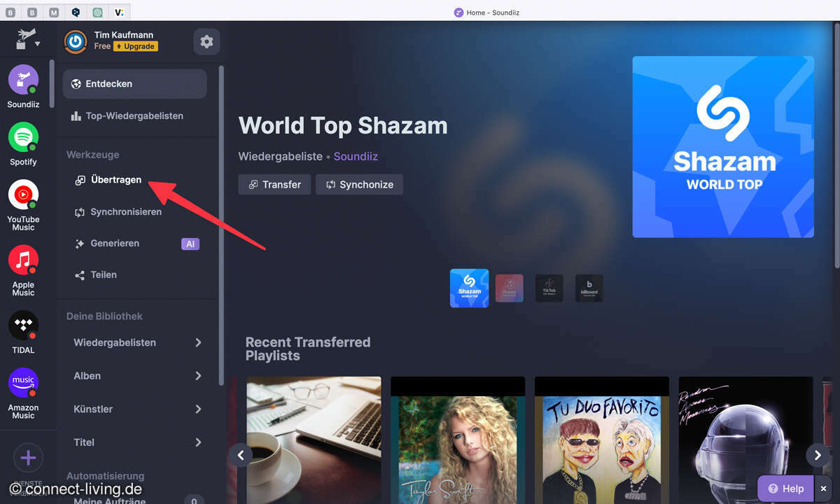
Task: Click the Upgrade badge
Action: 136,46
